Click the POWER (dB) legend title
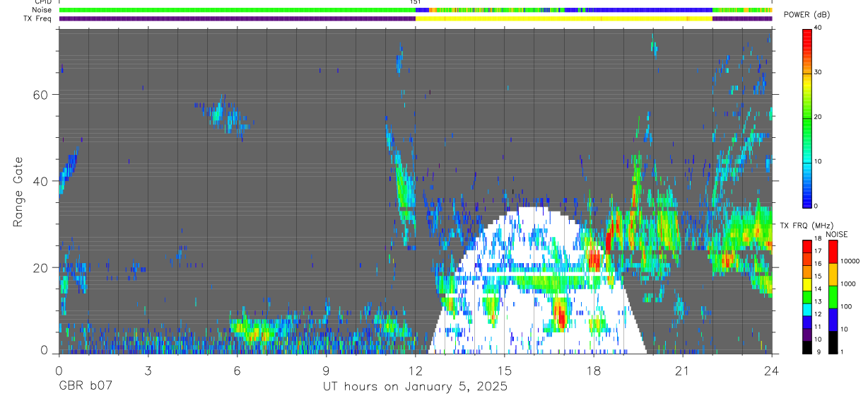This screenshot has width=868, height=401. coord(807,15)
